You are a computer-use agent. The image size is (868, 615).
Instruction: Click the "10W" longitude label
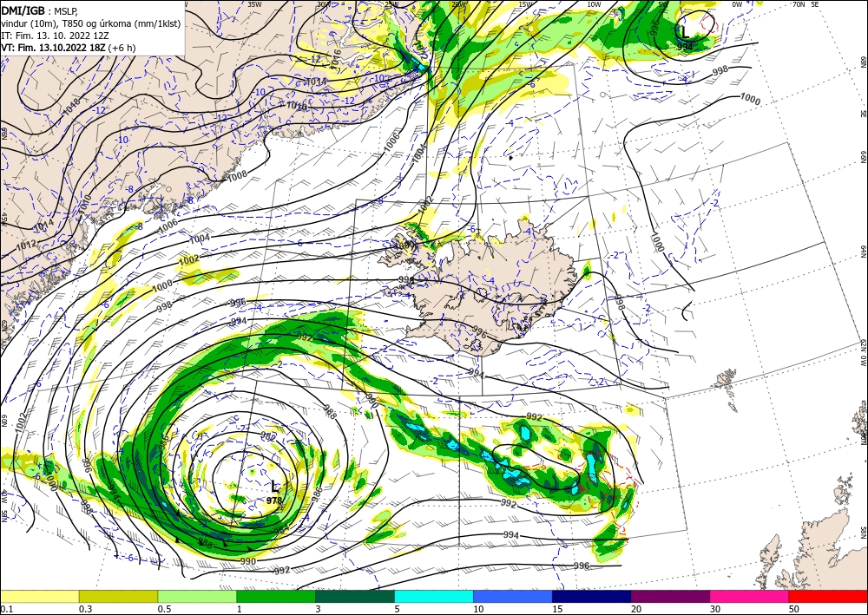(x=594, y=3)
